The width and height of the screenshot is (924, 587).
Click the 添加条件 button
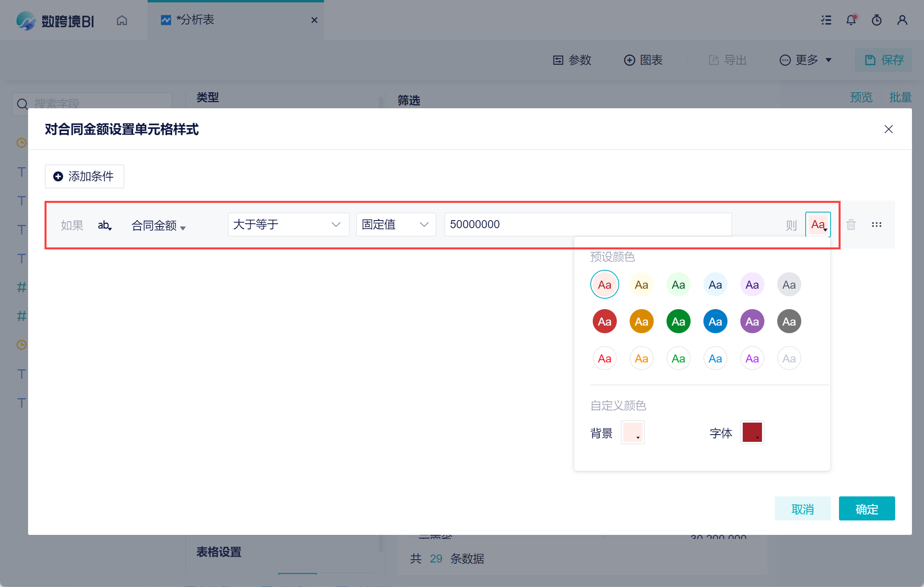coord(85,176)
